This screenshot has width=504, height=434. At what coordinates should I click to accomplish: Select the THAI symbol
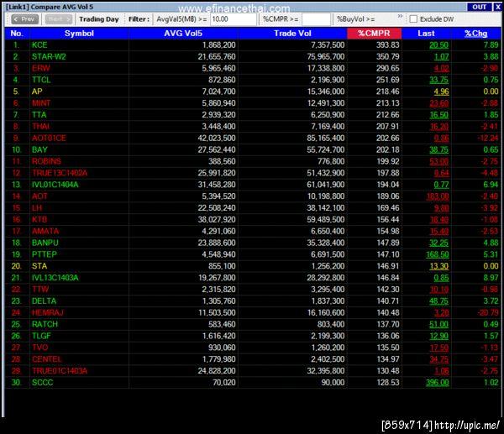[40, 127]
